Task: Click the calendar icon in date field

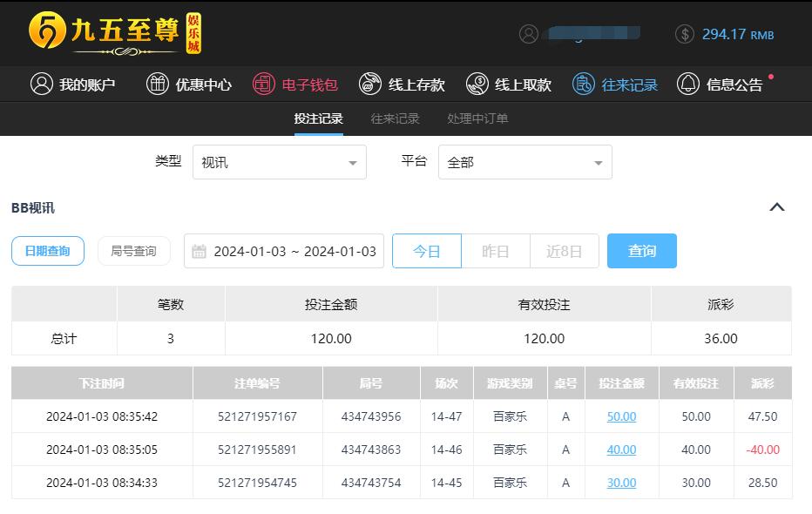Action: (x=199, y=252)
